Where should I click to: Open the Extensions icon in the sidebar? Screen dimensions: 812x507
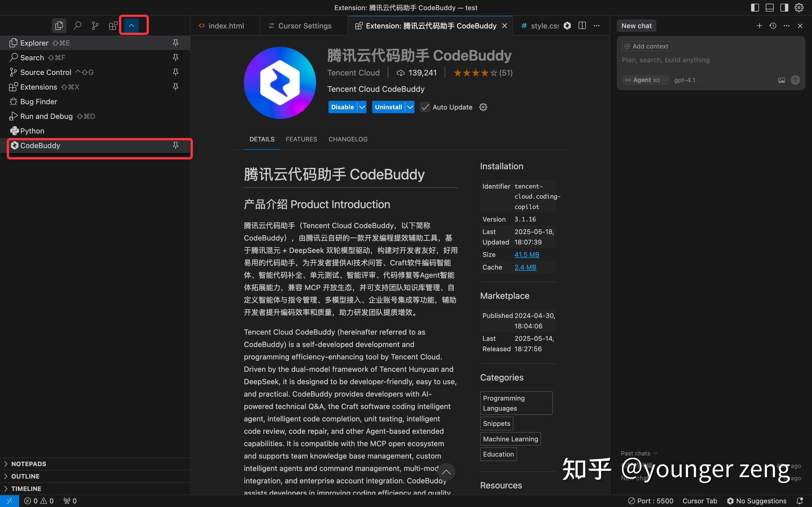tap(112, 25)
